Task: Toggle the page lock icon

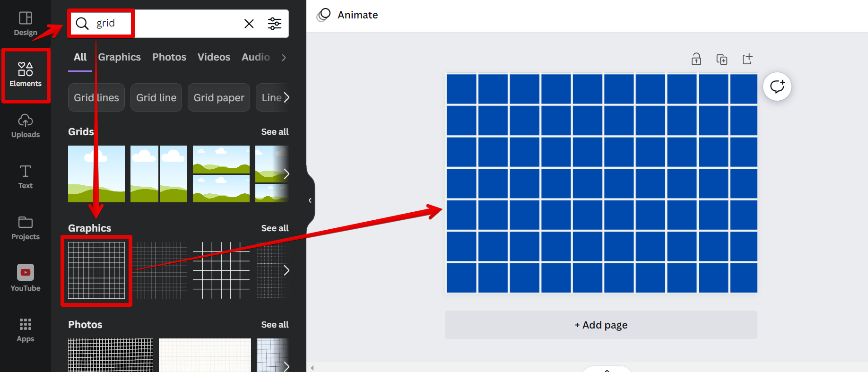Action: pos(696,59)
